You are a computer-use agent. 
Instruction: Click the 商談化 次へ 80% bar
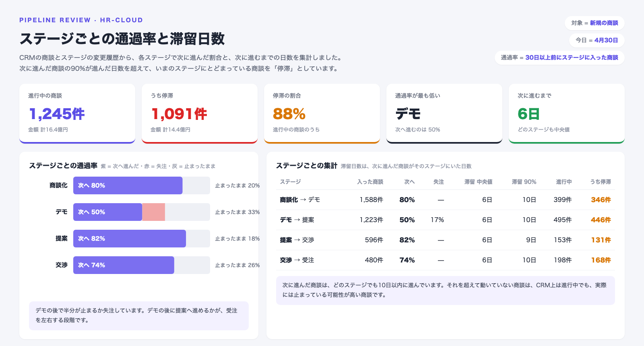click(x=128, y=185)
